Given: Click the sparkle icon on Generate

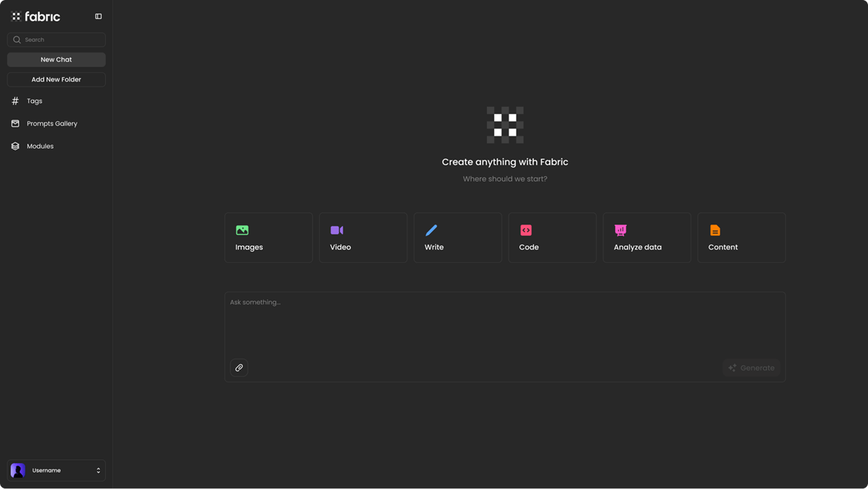Looking at the screenshot, I should [732, 368].
